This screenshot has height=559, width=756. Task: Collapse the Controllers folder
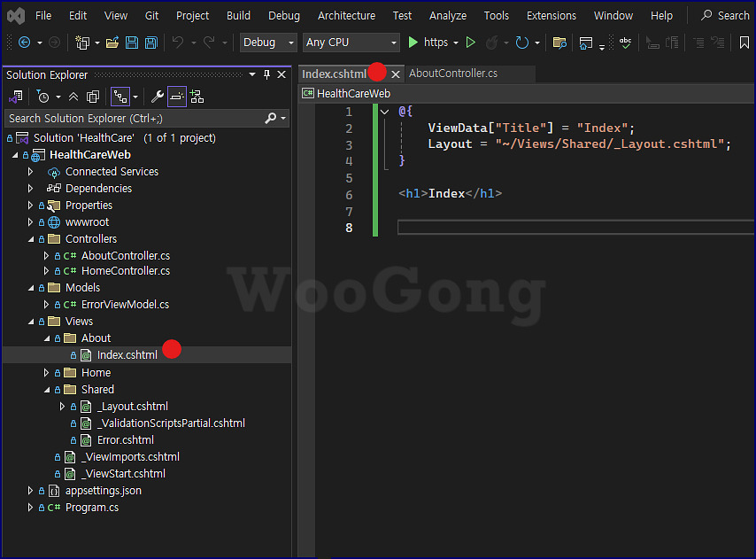pyautogui.click(x=31, y=239)
